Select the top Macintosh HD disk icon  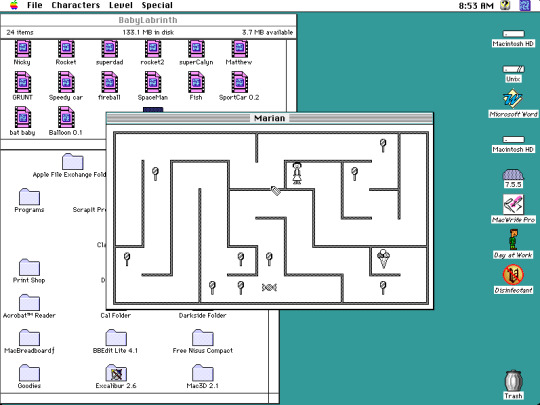tap(513, 34)
